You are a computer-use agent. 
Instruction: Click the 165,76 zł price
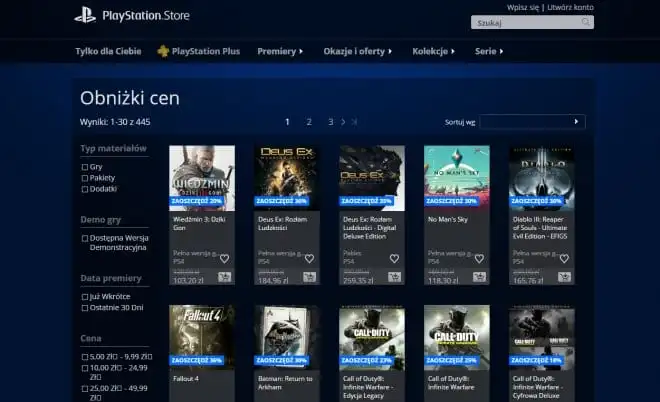528,280
